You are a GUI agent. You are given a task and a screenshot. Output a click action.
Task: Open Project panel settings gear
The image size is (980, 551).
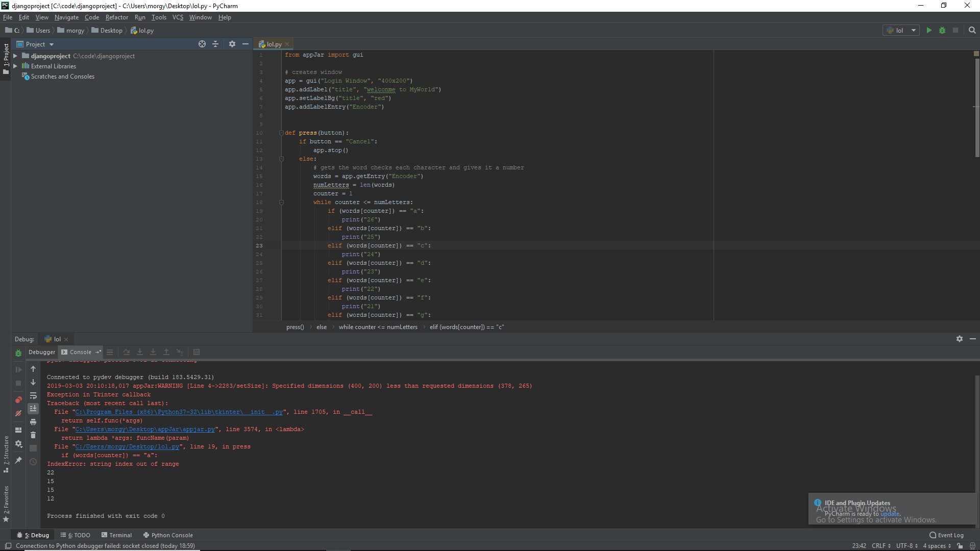tap(232, 44)
